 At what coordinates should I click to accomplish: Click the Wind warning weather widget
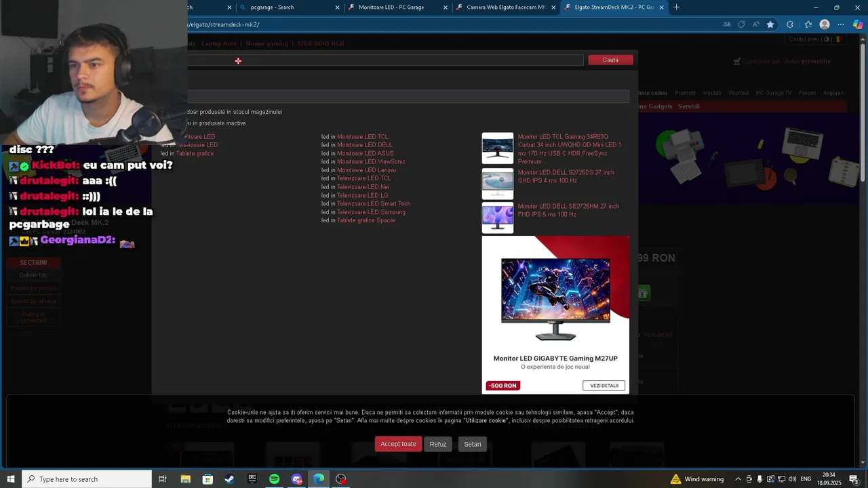point(697,479)
